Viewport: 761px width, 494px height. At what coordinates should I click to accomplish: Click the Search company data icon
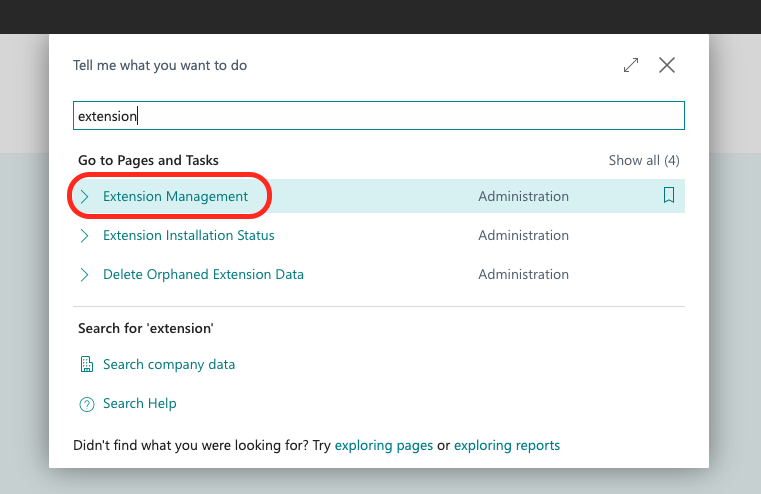[x=86, y=365]
